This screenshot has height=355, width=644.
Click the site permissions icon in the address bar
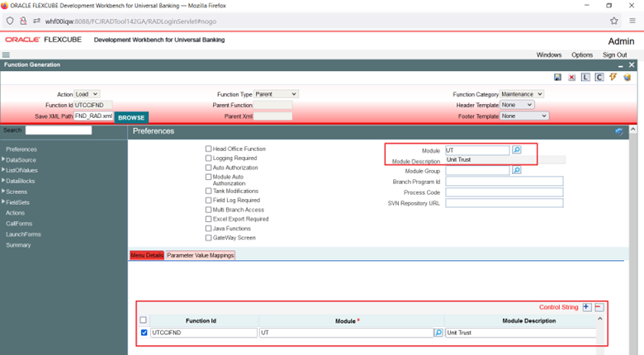pos(36,21)
